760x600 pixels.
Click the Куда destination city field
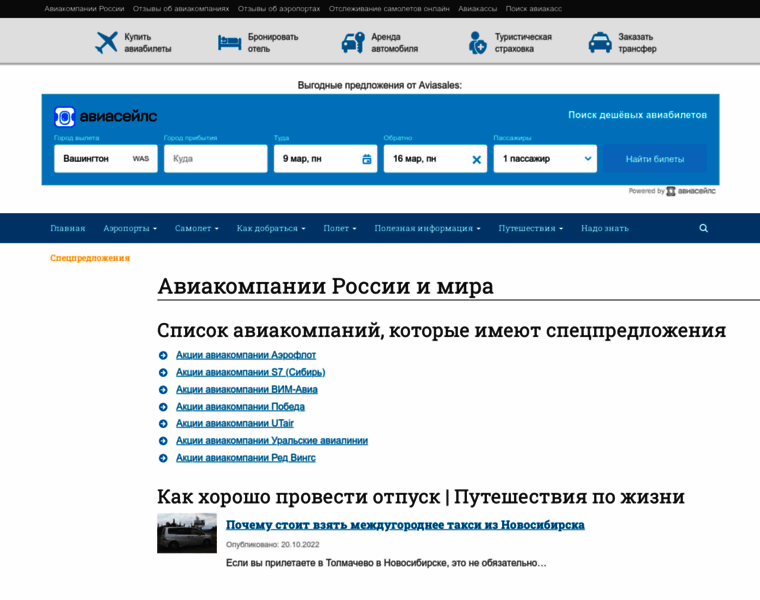tap(215, 159)
